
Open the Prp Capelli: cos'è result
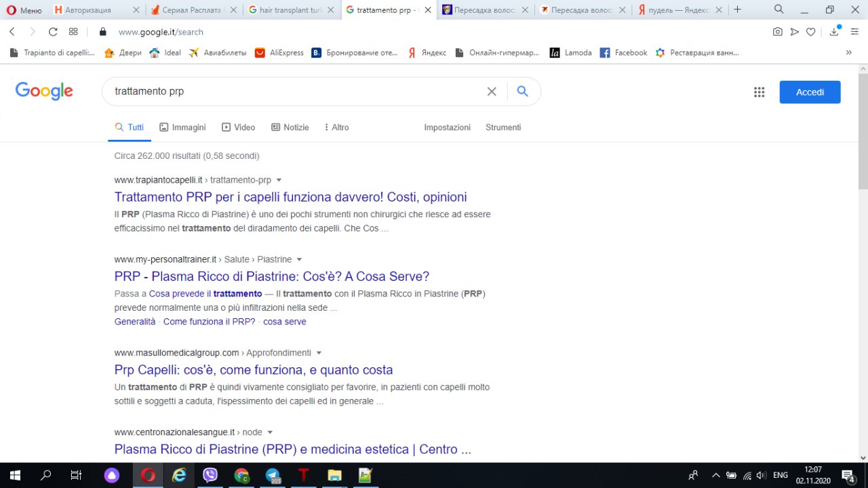[x=254, y=370]
